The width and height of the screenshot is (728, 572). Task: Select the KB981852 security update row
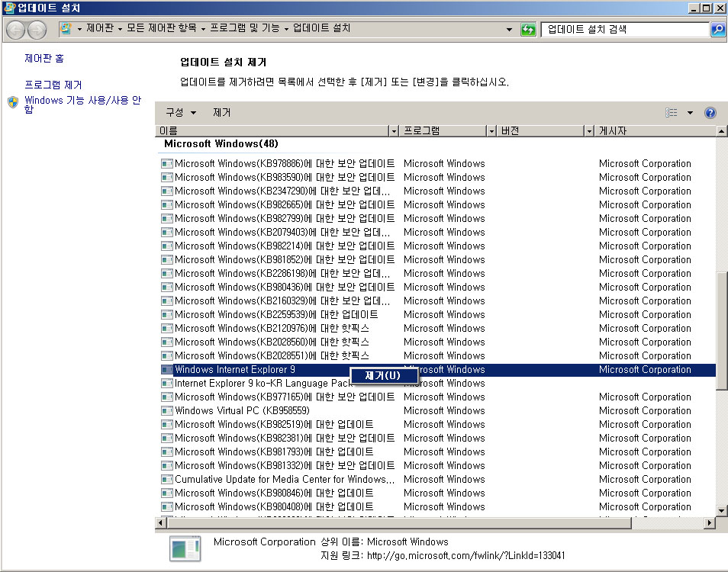[x=437, y=260]
